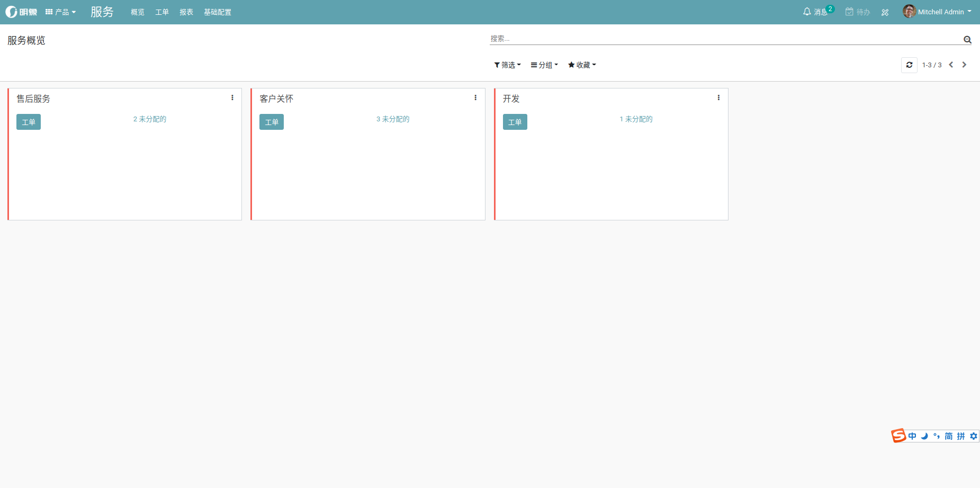This screenshot has height=488, width=980.
Task: Switch to the 报表 tab
Action: click(x=186, y=12)
